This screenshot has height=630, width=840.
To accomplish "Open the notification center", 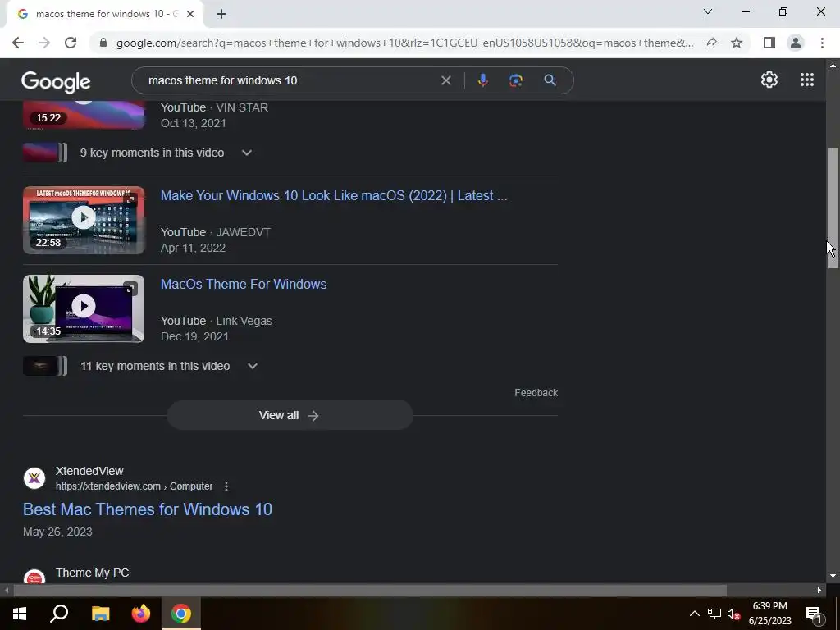I will click(x=814, y=614).
